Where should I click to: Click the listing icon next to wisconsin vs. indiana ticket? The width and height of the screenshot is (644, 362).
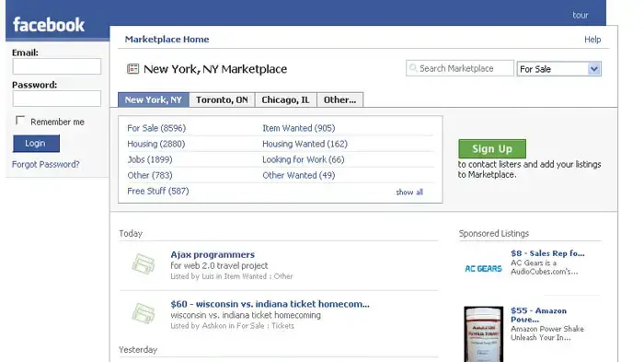(144, 313)
